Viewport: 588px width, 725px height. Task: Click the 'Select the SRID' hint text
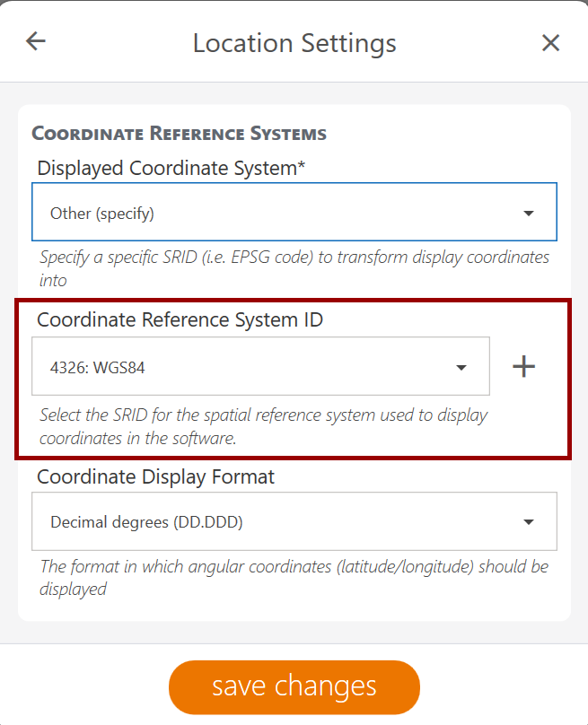pyautogui.click(x=263, y=426)
